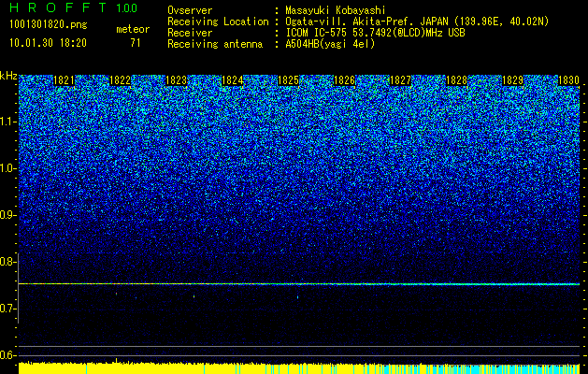The width and height of the screenshot is (588, 374).
Task: Click the 1828 time marker
Action: pyautogui.click(x=457, y=80)
